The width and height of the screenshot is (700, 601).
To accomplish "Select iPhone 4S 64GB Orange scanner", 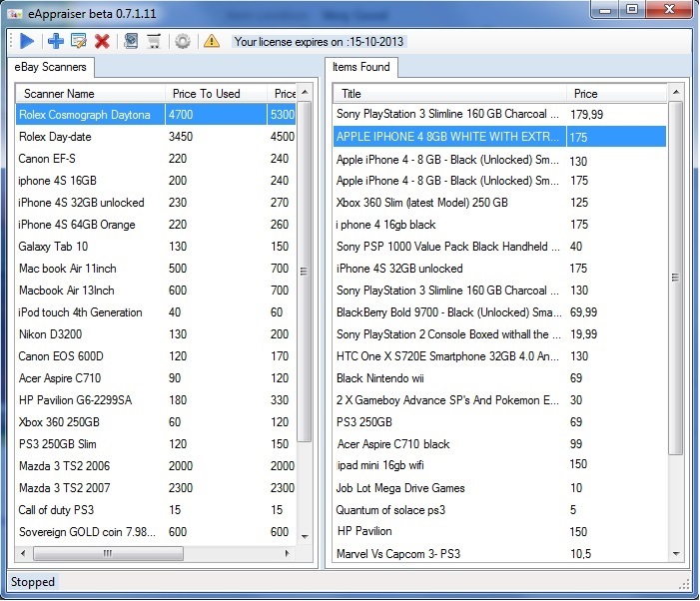I will pyautogui.click(x=156, y=225).
